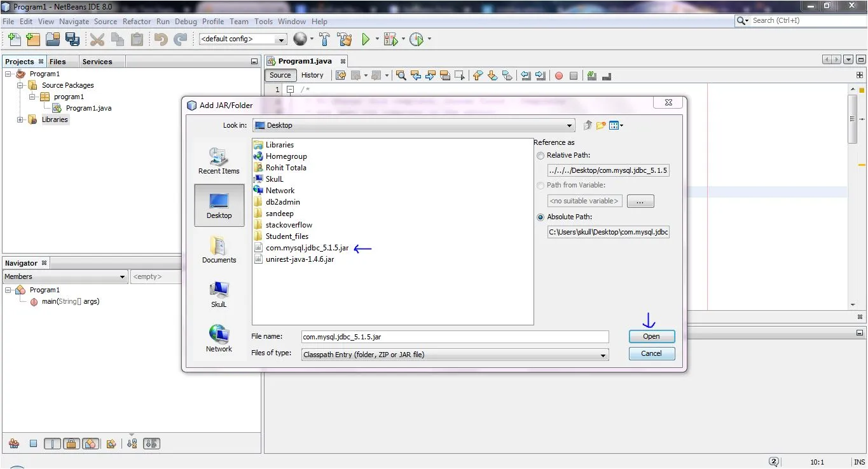Image resolution: width=868 pixels, height=469 pixels.
Task: Click the editor Shift Line Left icon
Action: tap(526, 76)
